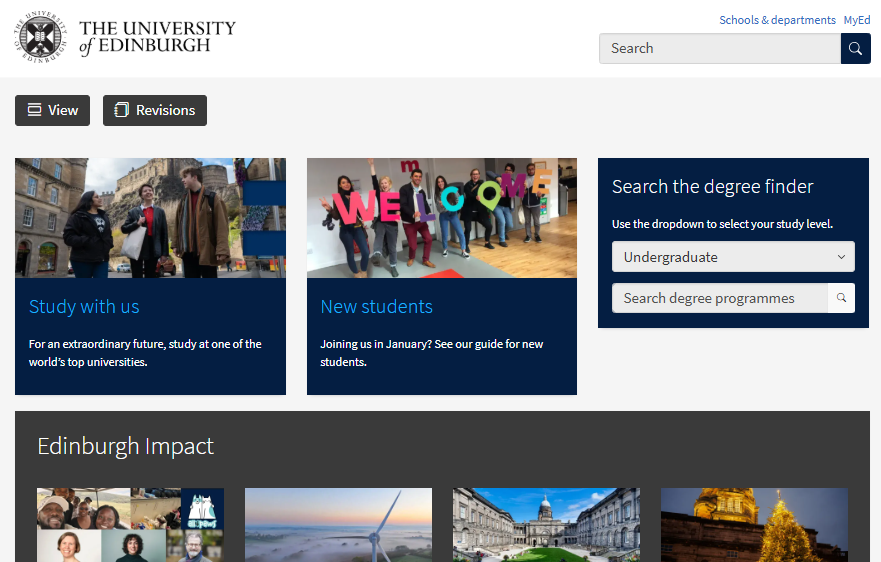The image size is (881, 562).
Task: Click in the top Search field
Action: pos(720,48)
